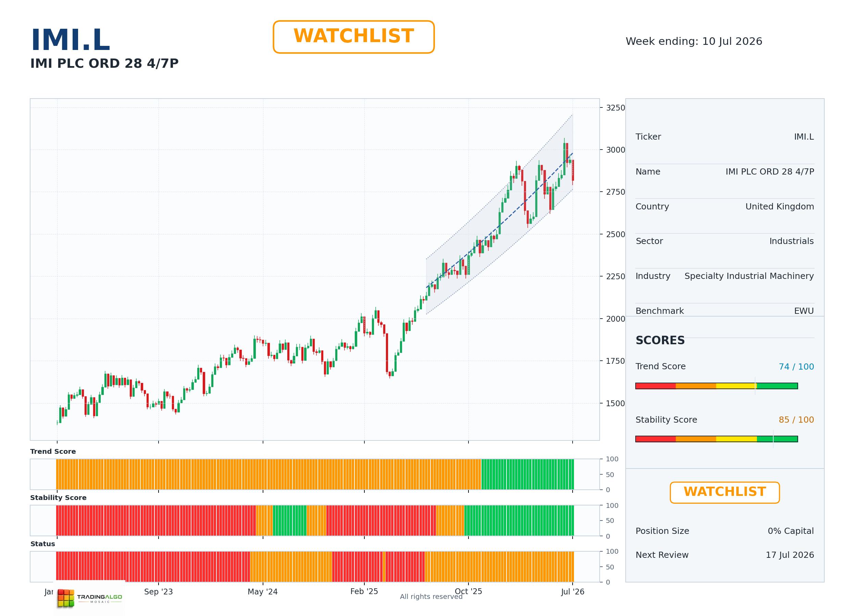
Task: Click the 'Next Review' label
Action: coord(662,555)
